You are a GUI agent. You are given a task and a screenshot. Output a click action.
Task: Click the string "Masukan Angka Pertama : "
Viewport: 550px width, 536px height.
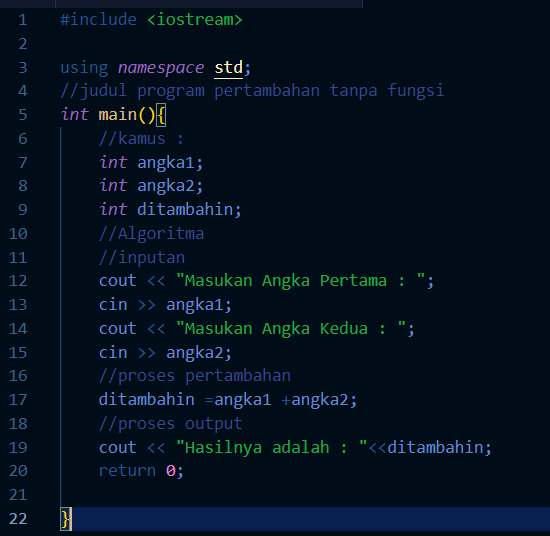click(x=301, y=281)
